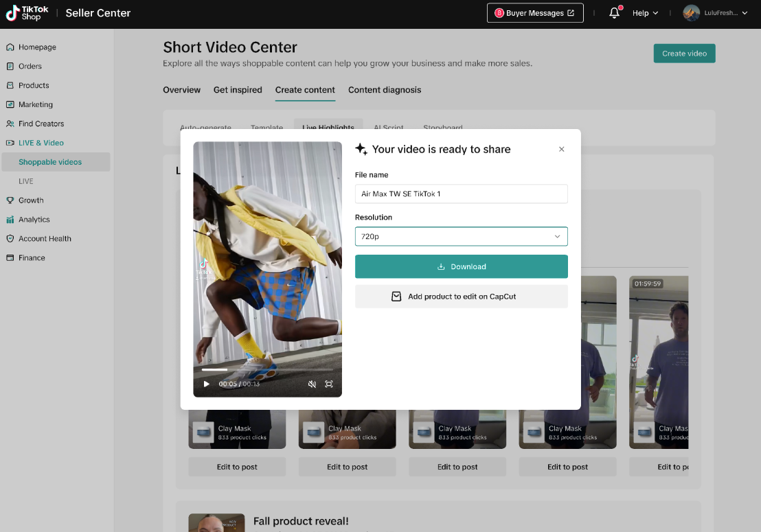Download the video file
This screenshot has width=761, height=532.
tap(461, 266)
